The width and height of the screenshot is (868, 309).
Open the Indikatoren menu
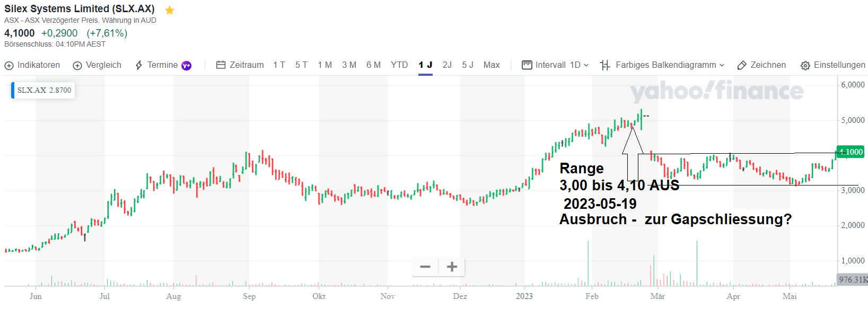(32, 65)
